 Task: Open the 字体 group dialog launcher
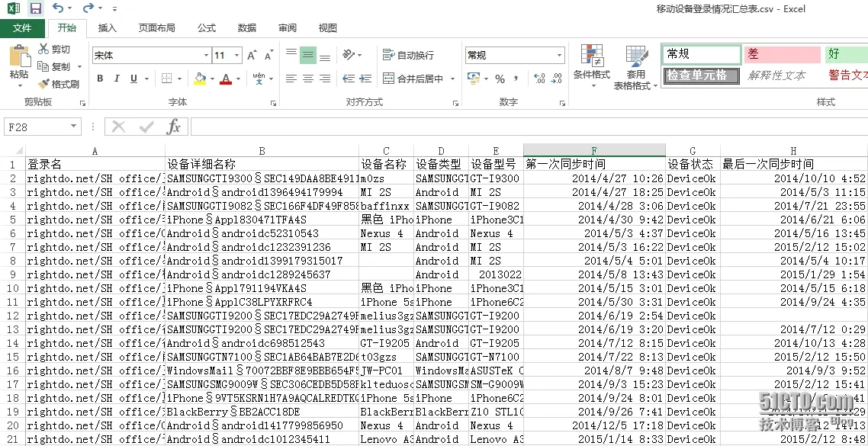273,104
